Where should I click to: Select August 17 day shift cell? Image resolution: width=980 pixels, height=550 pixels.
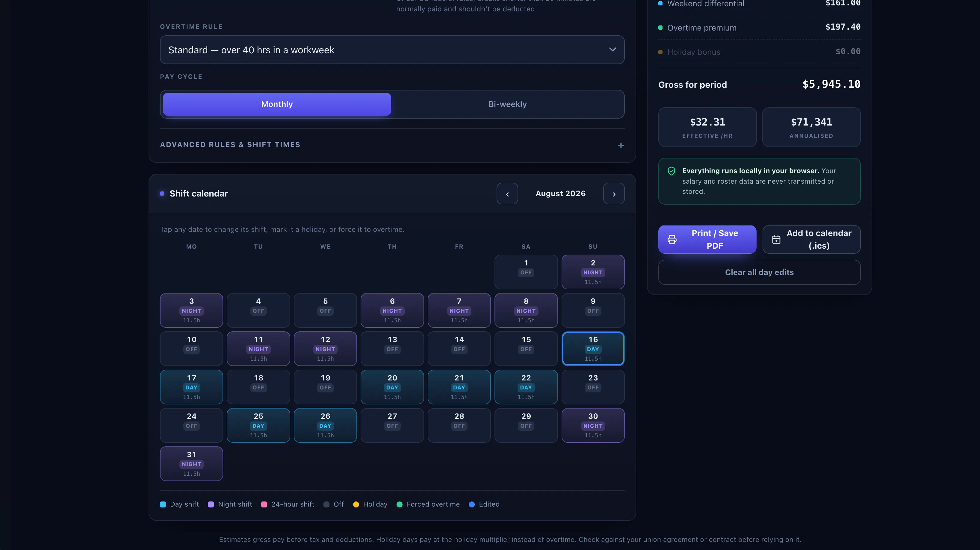191,387
